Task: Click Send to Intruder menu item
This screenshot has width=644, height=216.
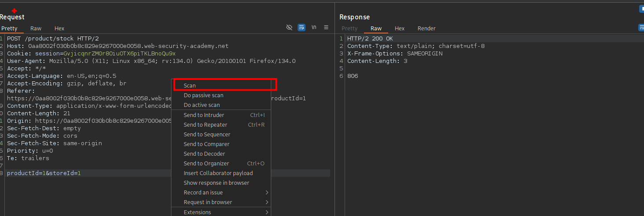Action: tap(204, 115)
